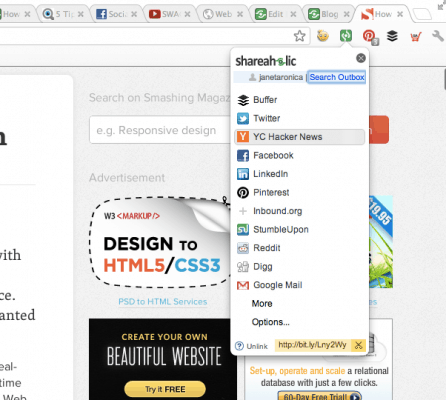Share page to Twitter
This screenshot has width=446, height=400.
coord(300,118)
